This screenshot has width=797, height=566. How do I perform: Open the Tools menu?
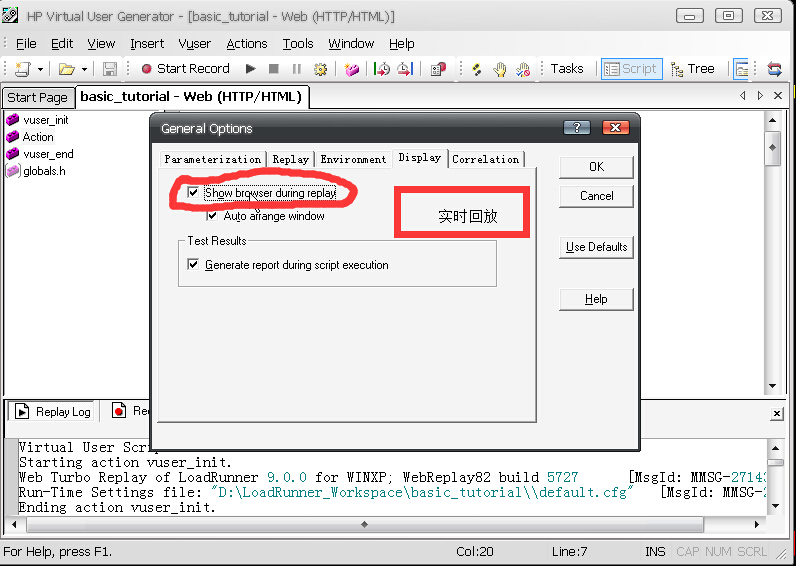pyautogui.click(x=298, y=44)
